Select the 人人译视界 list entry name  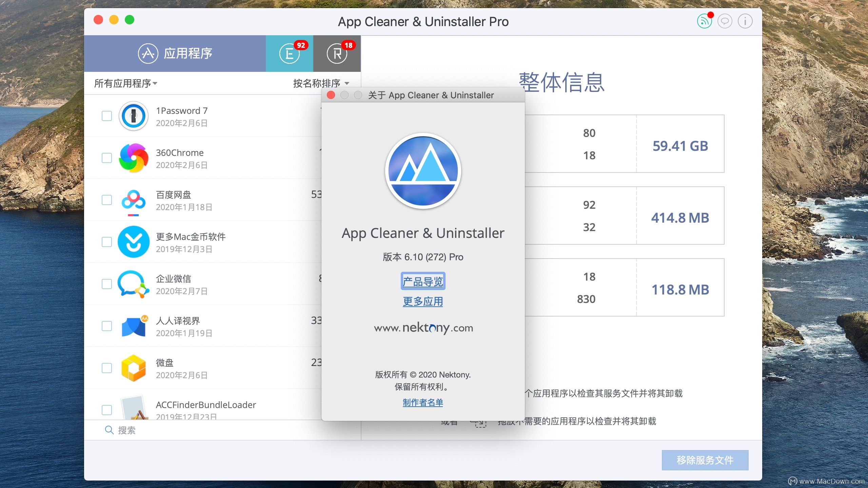[x=178, y=321]
